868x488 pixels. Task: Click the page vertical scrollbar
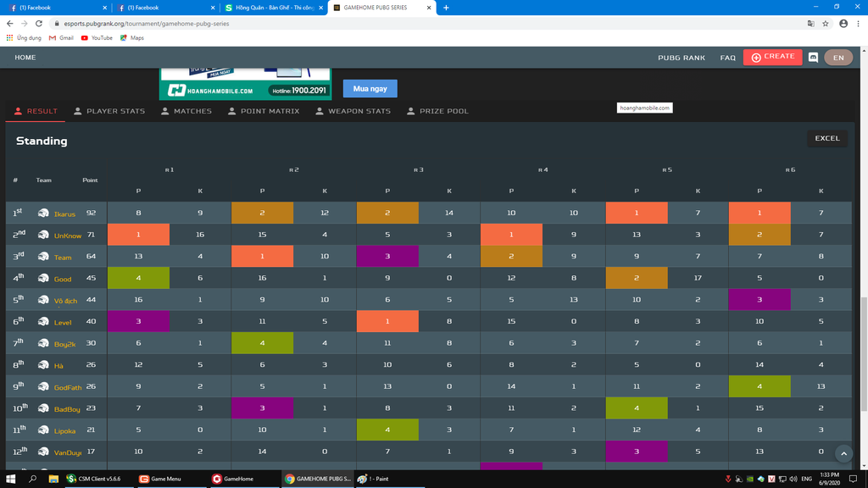tap(864, 354)
